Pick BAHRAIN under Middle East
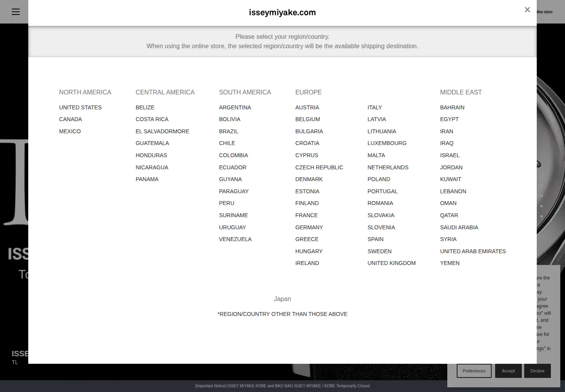This screenshot has height=392, width=565. pyautogui.click(x=452, y=107)
